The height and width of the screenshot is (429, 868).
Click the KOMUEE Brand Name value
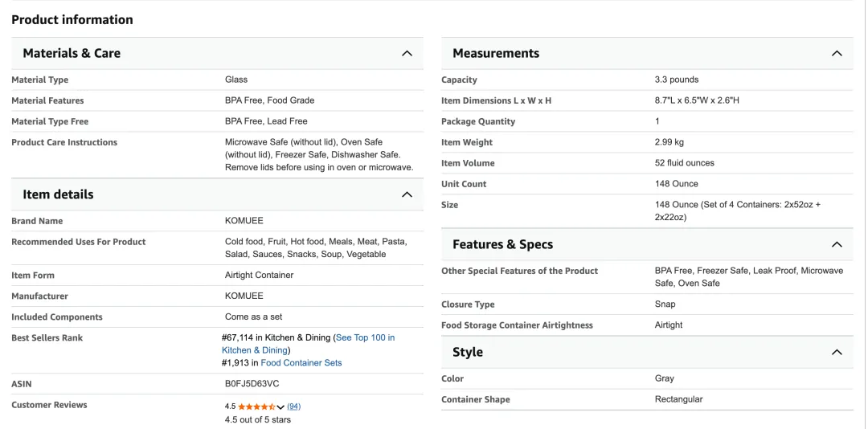[244, 221]
